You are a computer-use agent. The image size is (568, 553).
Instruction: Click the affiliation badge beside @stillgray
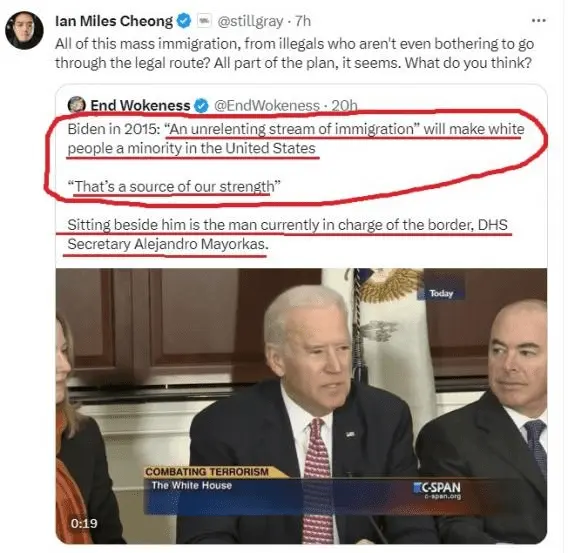pyautogui.click(x=204, y=21)
